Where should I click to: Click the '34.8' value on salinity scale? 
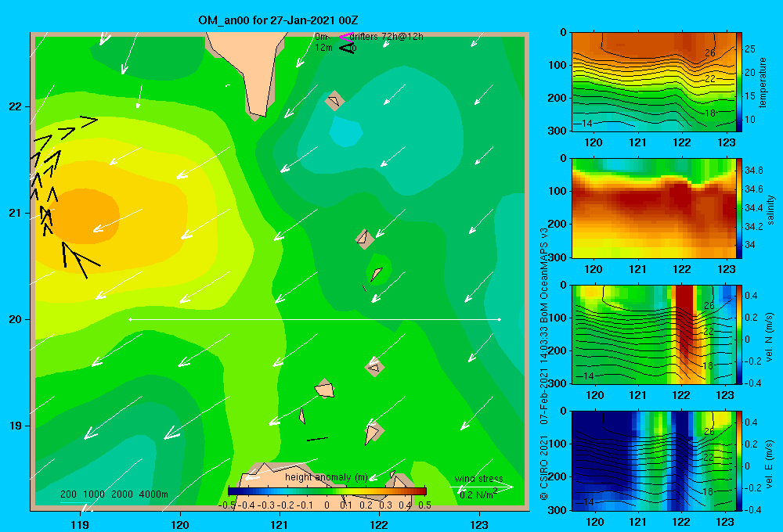[x=753, y=171]
